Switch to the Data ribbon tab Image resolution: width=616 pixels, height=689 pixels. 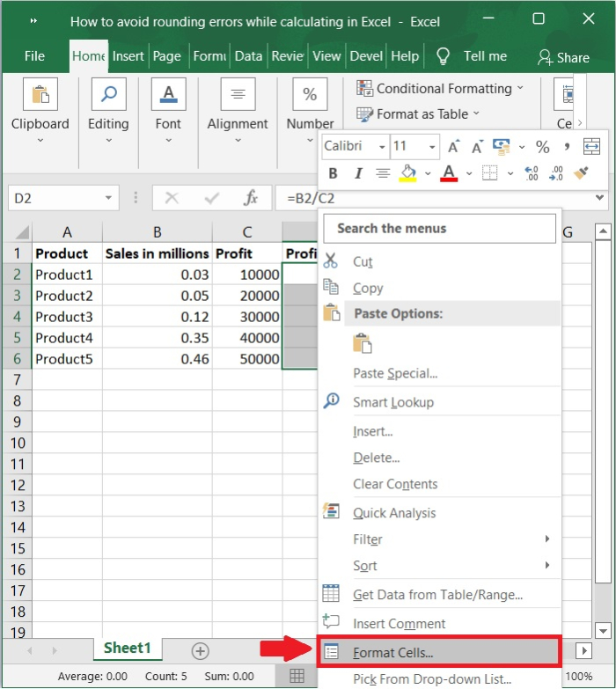tap(248, 55)
